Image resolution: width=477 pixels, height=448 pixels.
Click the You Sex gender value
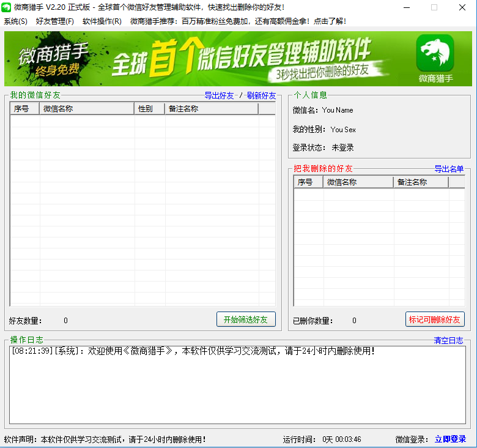coord(343,130)
